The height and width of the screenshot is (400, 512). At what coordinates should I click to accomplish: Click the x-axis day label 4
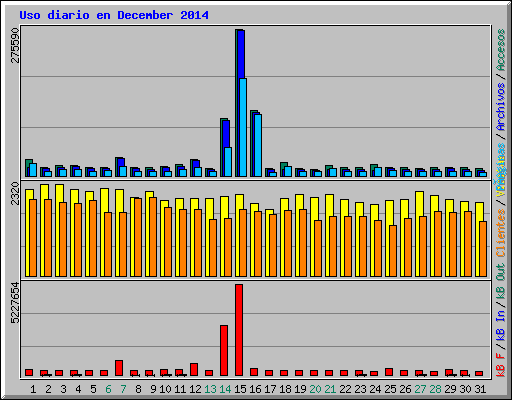(x=78, y=389)
